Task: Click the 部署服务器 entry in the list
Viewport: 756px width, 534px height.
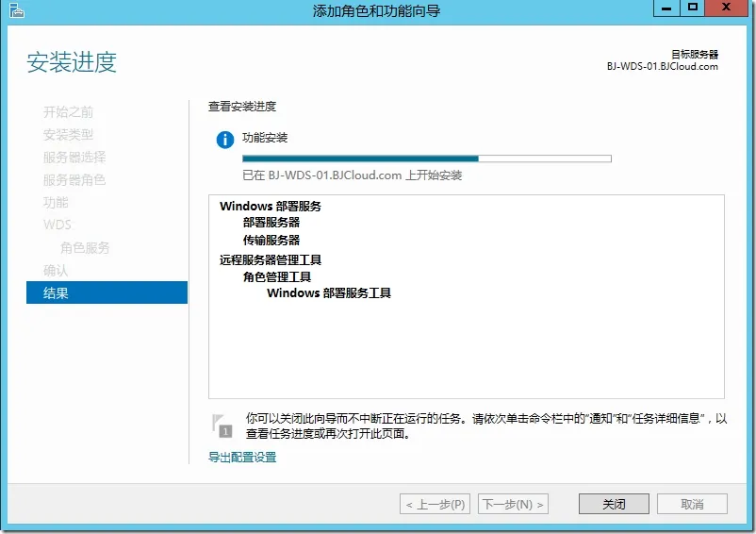Action: pos(271,223)
